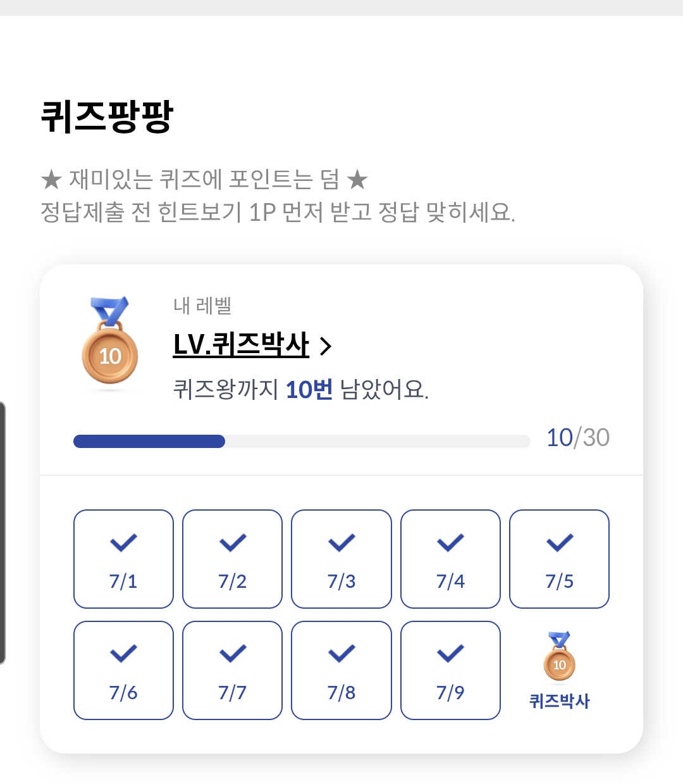Click the blue quiz progress bar
Screen dimensions: 683x784
(302, 441)
